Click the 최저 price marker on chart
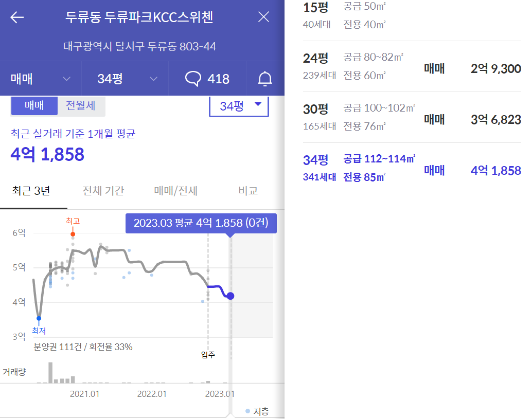 39,318
